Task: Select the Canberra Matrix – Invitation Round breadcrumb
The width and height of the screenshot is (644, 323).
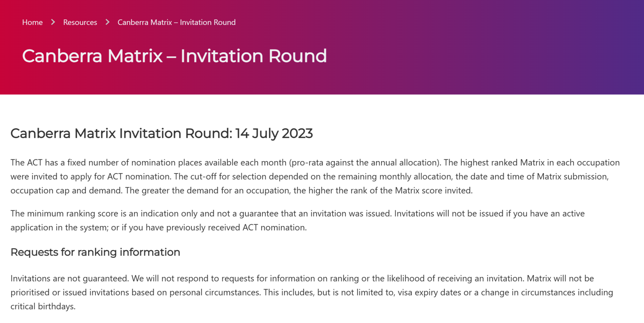Action: (x=177, y=23)
